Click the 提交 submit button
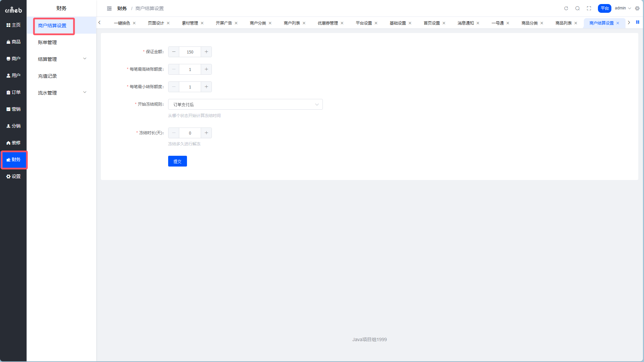This screenshot has height=362, width=644. pos(177,161)
